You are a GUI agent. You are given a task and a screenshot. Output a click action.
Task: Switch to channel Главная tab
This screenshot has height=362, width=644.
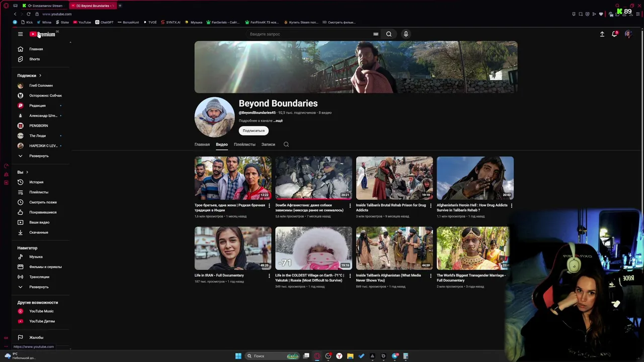pyautogui.click(x=202, y=144)
